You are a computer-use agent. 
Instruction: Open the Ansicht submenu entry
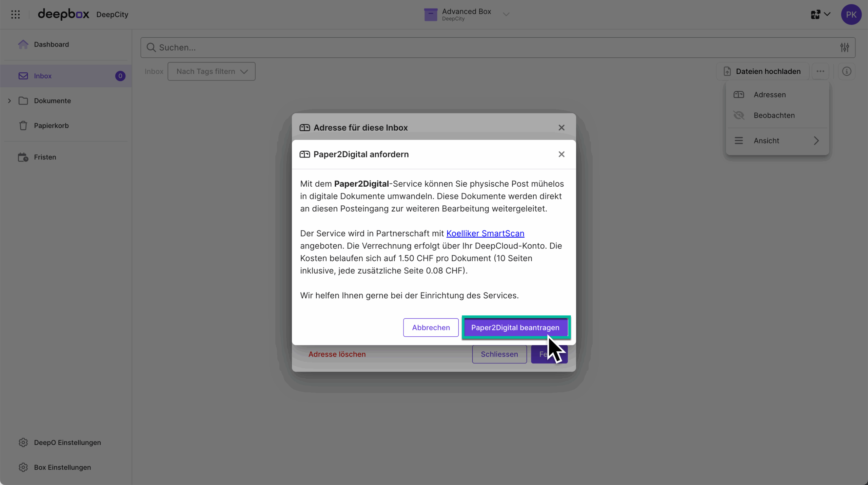coord(777,141)
